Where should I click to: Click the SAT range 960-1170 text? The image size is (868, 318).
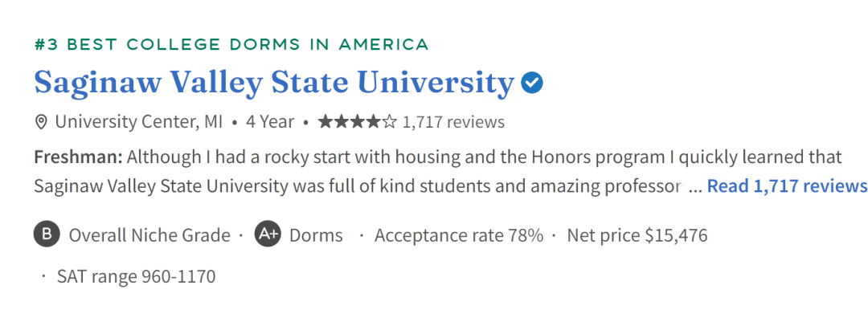pyautogui.click(x=136, y=276)
